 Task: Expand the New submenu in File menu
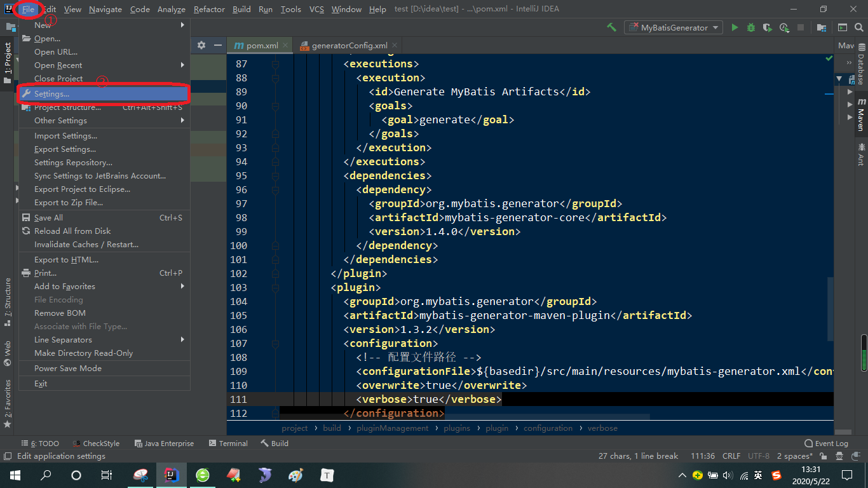43,25
